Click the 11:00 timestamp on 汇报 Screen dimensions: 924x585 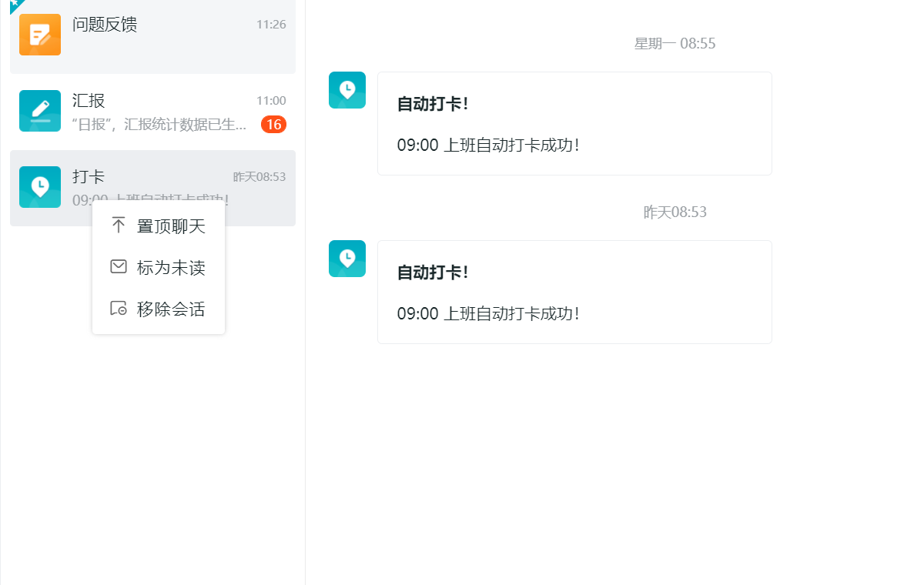coord(271,101)
